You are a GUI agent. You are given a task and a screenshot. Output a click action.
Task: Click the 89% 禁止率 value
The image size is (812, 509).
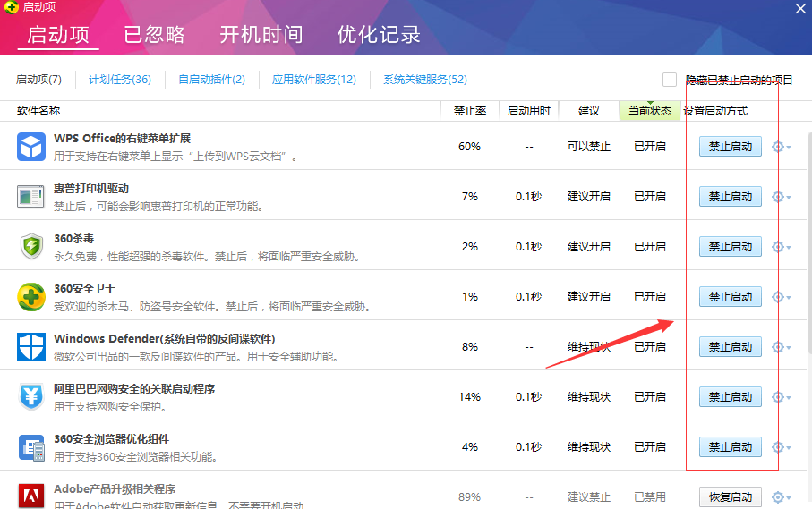pos(469,497)
